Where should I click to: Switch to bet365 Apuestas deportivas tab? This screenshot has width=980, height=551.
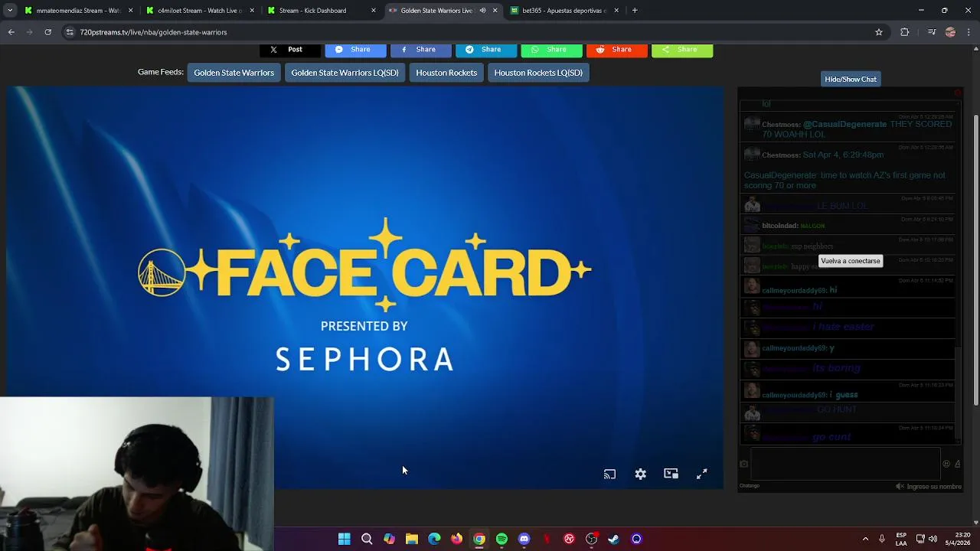coord(563,11)
